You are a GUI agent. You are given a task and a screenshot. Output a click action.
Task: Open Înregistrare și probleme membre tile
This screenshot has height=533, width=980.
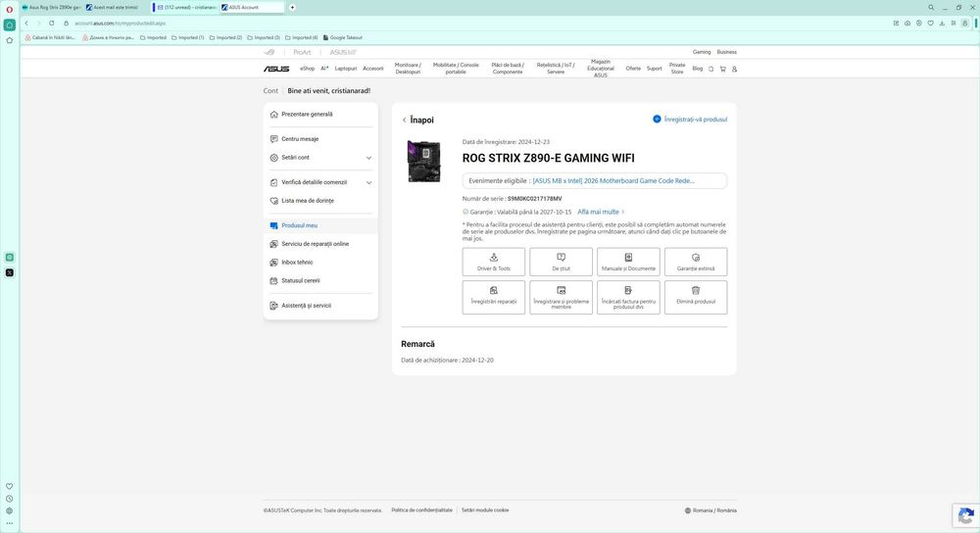pos(561,297)
